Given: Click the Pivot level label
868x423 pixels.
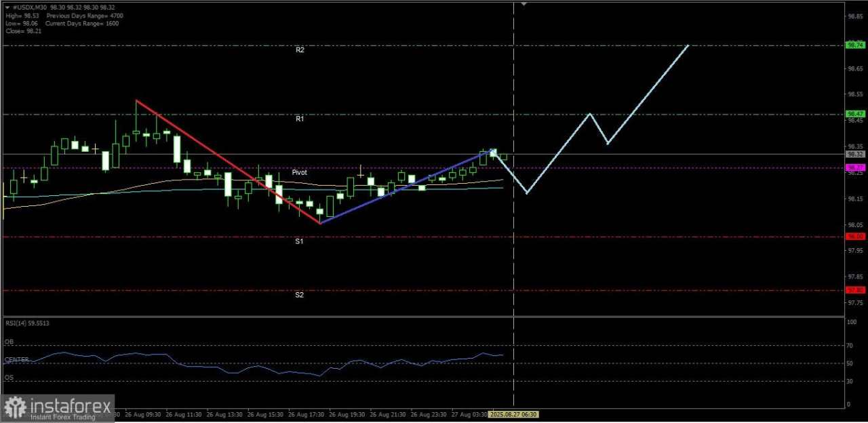Looking at the screenshot, I should click(299, 172).
